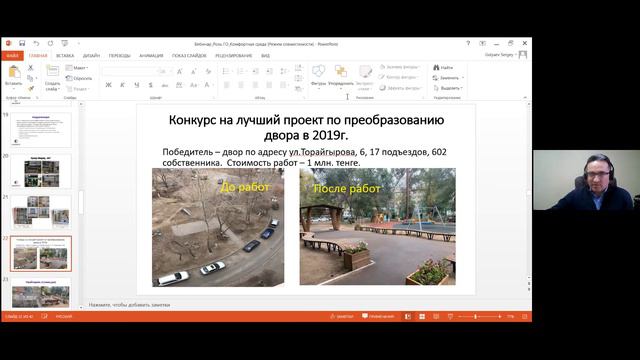Click Reset (Сбросить) slide button
This screenshot has width=640, height=360.
(79, 78)
